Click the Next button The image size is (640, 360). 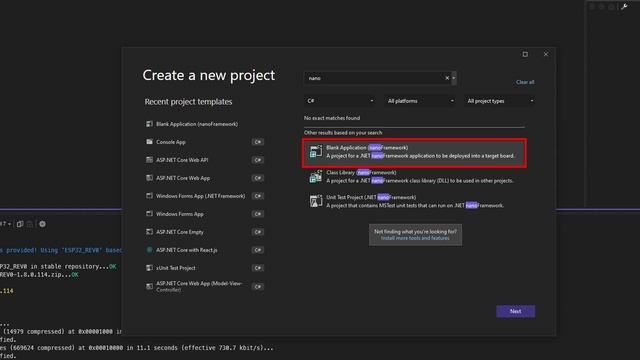[516, 311]
